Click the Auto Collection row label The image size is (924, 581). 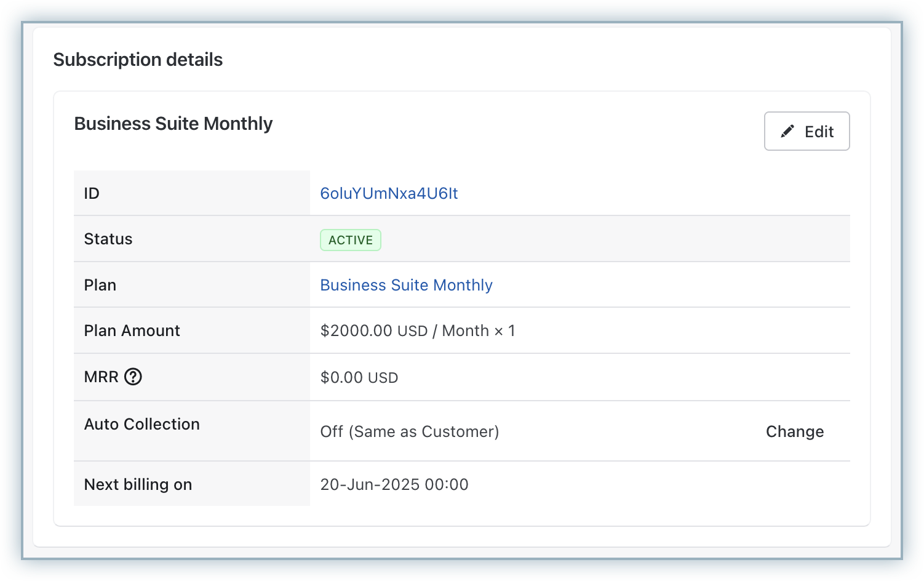[x=141, y=424]
